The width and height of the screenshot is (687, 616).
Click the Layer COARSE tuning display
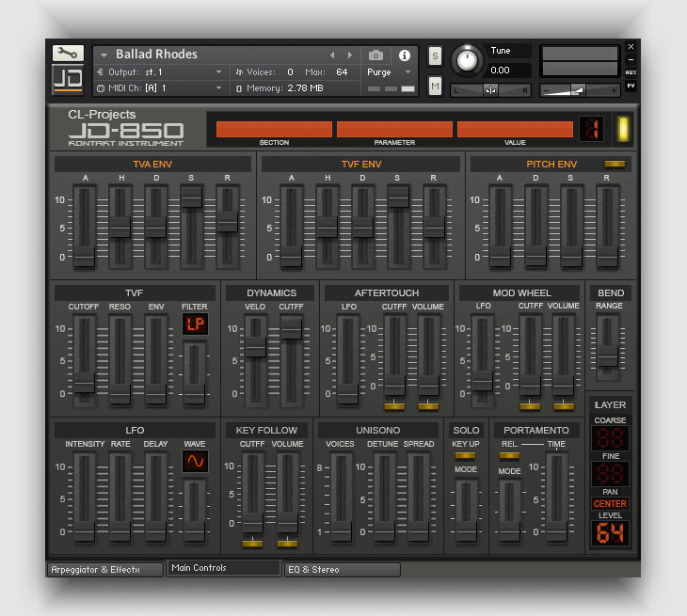610,438
